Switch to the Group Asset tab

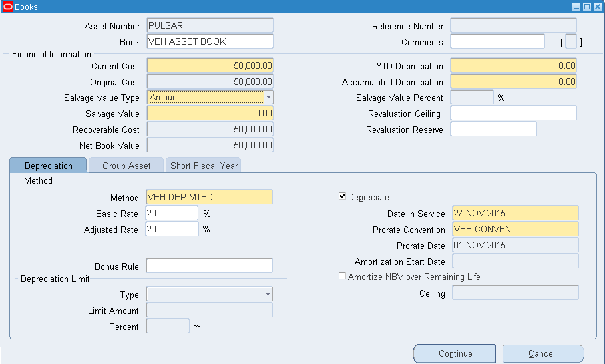click(126, 166)
